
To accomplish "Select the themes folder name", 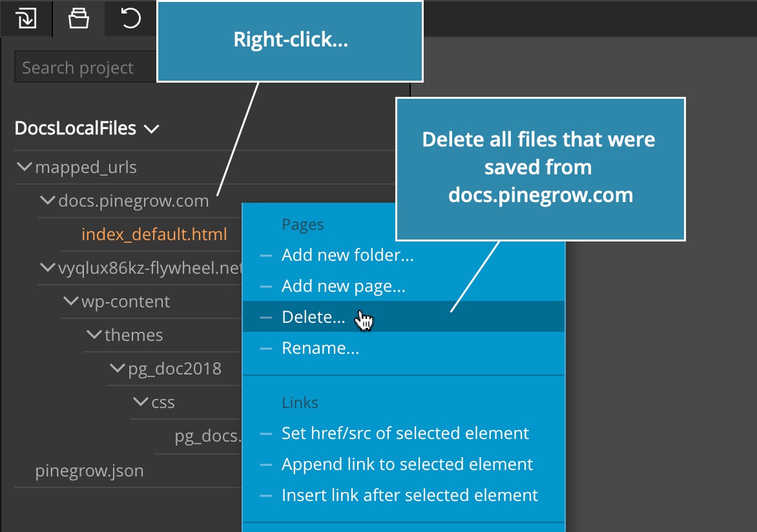I will [134, 335].
